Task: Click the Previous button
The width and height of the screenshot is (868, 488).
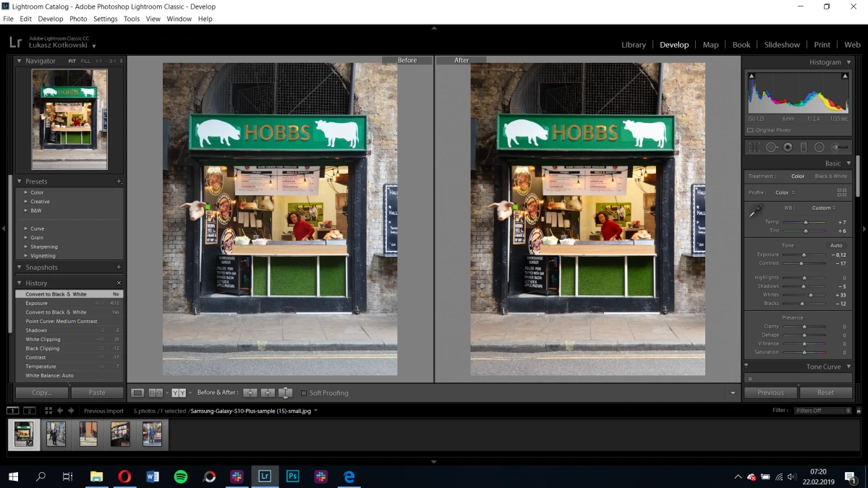Action: (x=770, y=393)
